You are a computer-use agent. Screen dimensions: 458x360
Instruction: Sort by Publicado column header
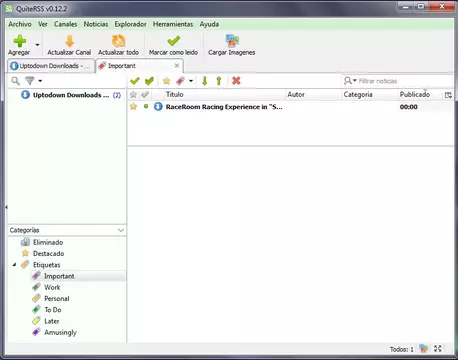coord(420,95)
